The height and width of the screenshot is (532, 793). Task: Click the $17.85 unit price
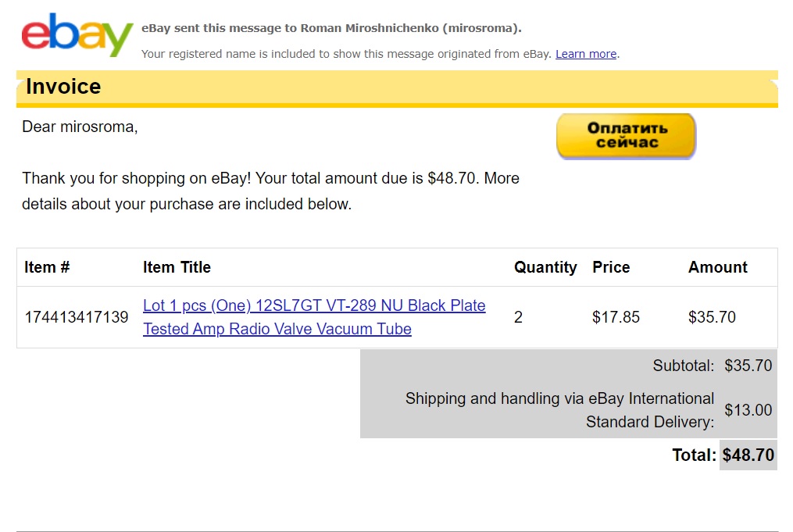point(616,317)
